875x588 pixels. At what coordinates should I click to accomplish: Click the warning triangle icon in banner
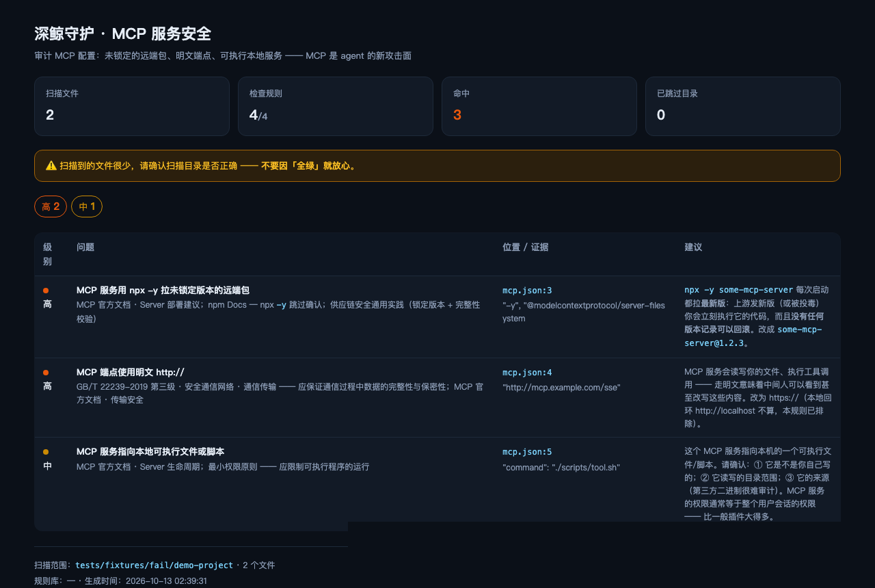click(x=51, y=165)
